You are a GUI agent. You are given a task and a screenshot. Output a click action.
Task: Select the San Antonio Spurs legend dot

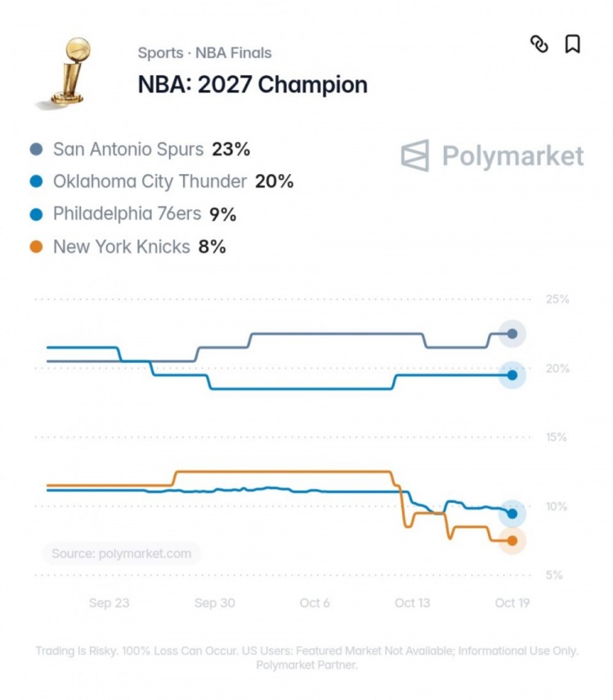[36, 149]
